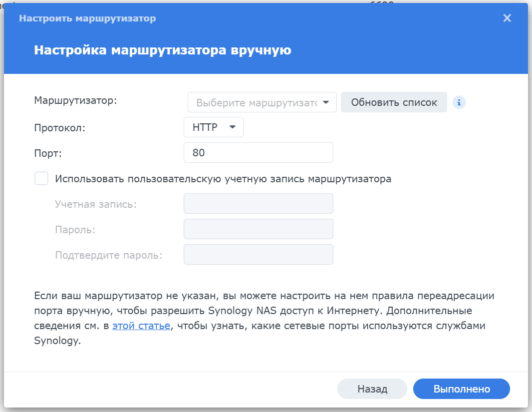Click the info icon beside Обновить список
Screen dimensions: 532x412
(x=459, y=102)
